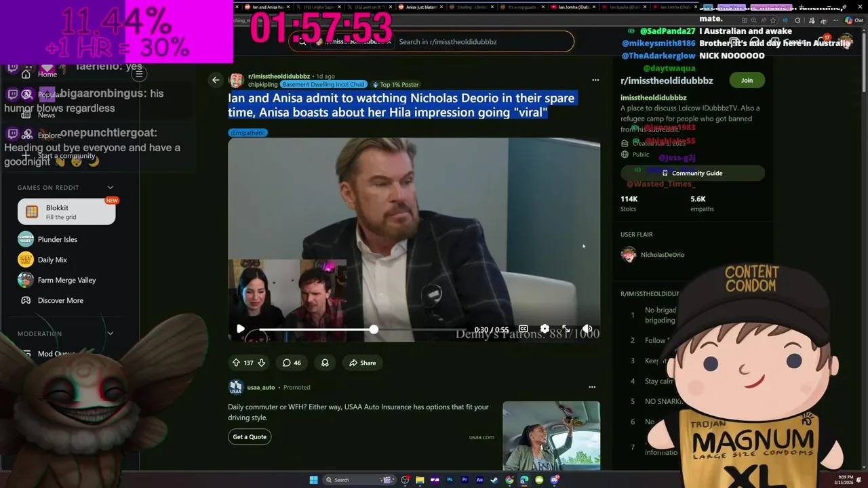Open the NicholasDeOrio user flair

652,255
